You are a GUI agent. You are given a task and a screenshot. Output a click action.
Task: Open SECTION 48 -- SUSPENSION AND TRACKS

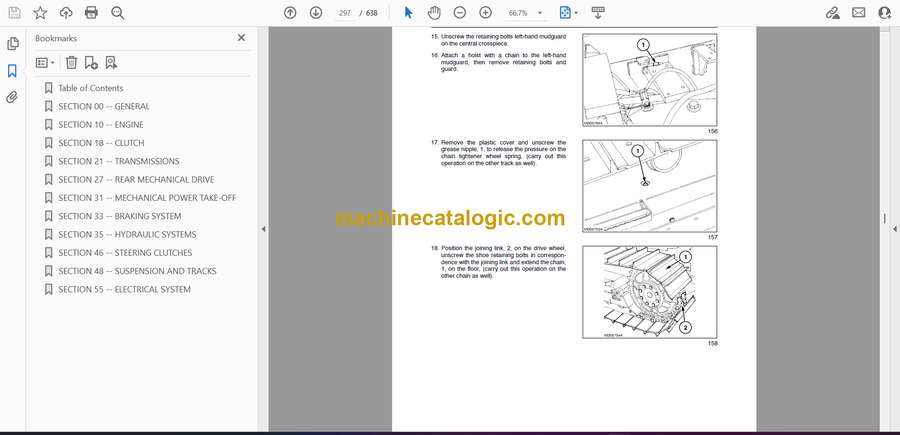tap(137, 271)
